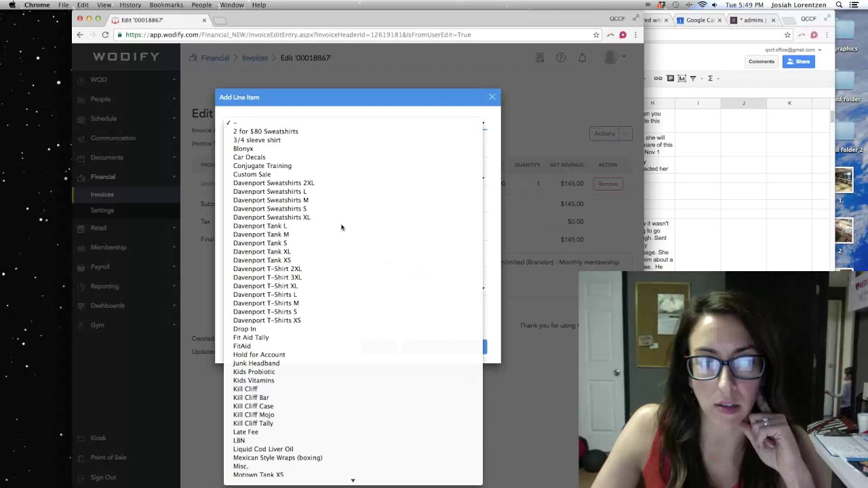The width and height of the screenshot is (868, 488).
Task: Open the Wodify notifications bell
Action: pyautogui.click(x=582, y=58)
